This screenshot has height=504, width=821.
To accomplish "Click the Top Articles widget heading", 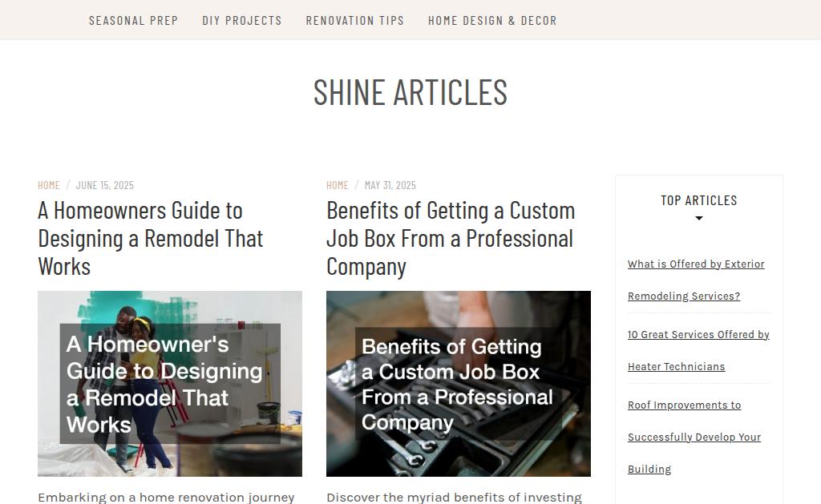I will (x=699, y=200).
